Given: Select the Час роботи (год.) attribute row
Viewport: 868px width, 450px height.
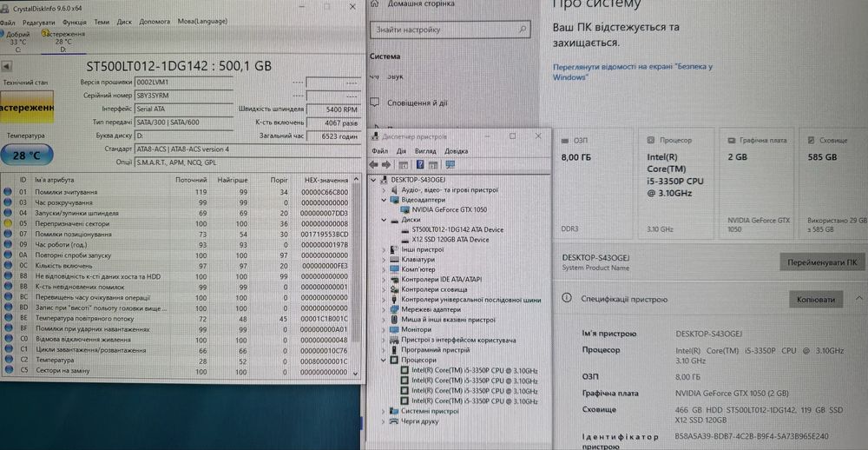Looking at the screenshot, I should click(176, 244).
